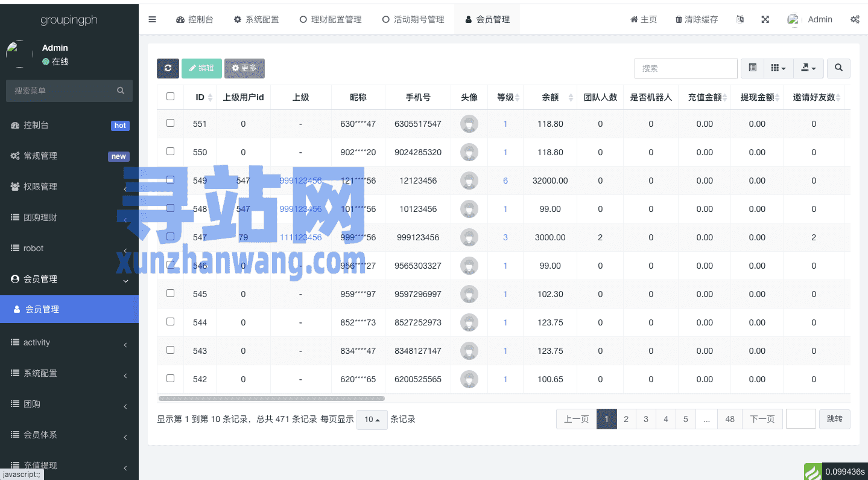Open level link 3 in row 547

click(505, 237)
